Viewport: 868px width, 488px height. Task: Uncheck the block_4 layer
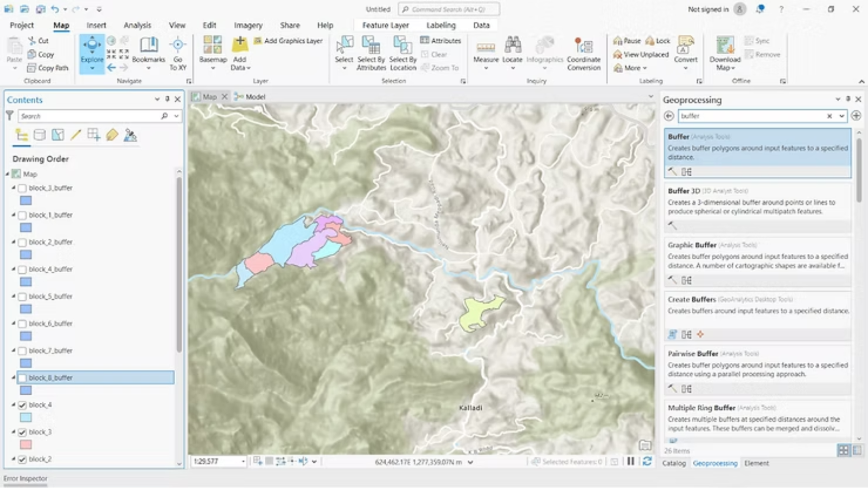click(22, 404)
